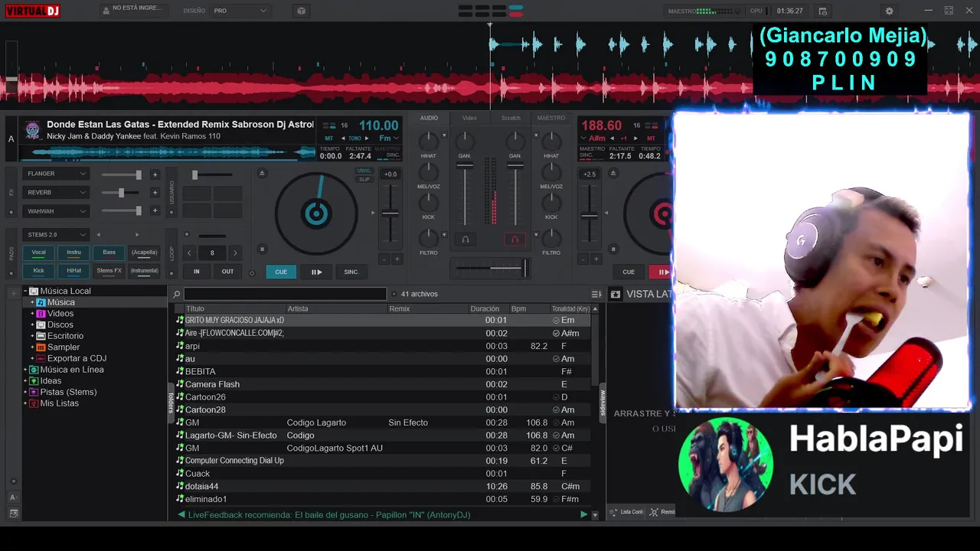Image resolution: width=980 pixels, height=551 pixels.
Task: Set loop OUT point on deck A
Action: [227, 272]
